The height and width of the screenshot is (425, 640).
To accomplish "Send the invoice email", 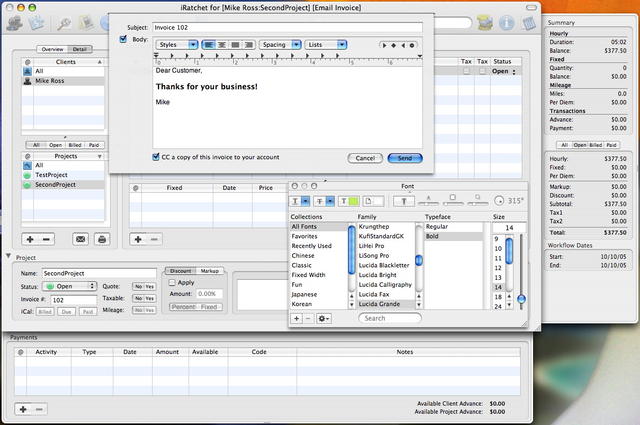I will click(405, 158).
